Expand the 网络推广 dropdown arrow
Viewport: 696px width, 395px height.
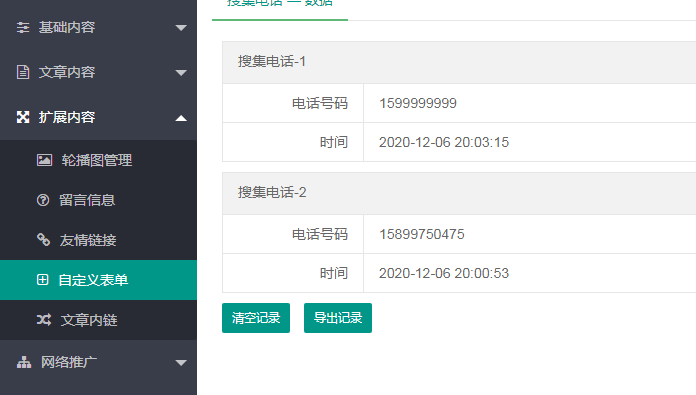point(181,363)
